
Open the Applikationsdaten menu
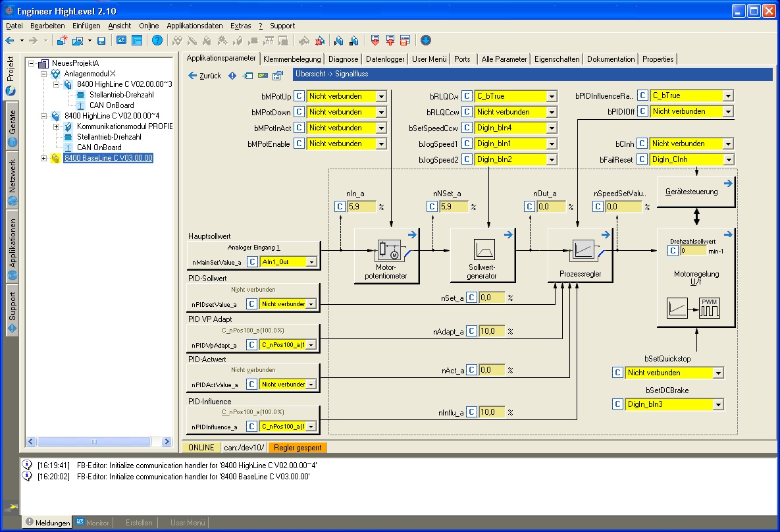pyautogui.click(x=194, y=26)
